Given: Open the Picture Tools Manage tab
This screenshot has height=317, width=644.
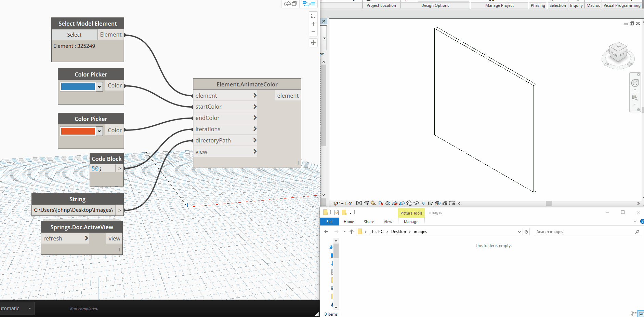Looking at the screenshot, I should 411,222.
